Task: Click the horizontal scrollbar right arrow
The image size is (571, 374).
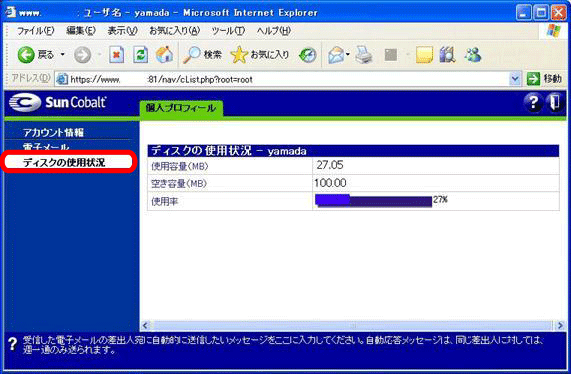Action: tap(560, 326)
